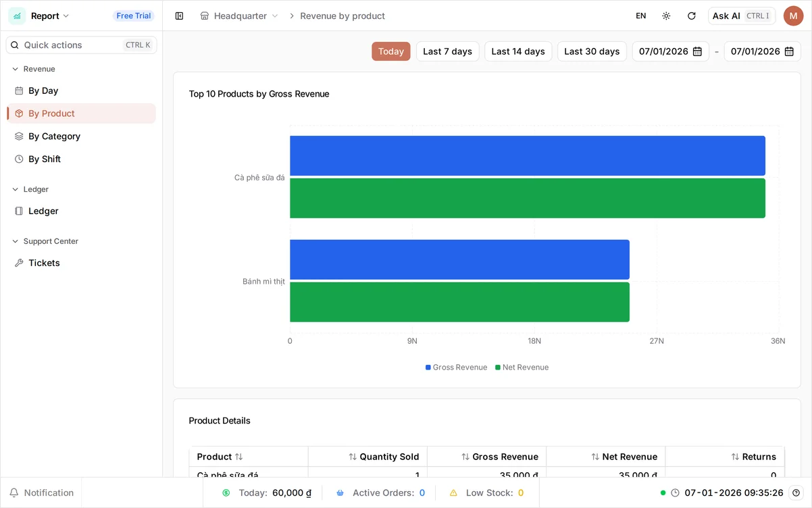Click the box icon beside By Product

[x=19, y=113]
